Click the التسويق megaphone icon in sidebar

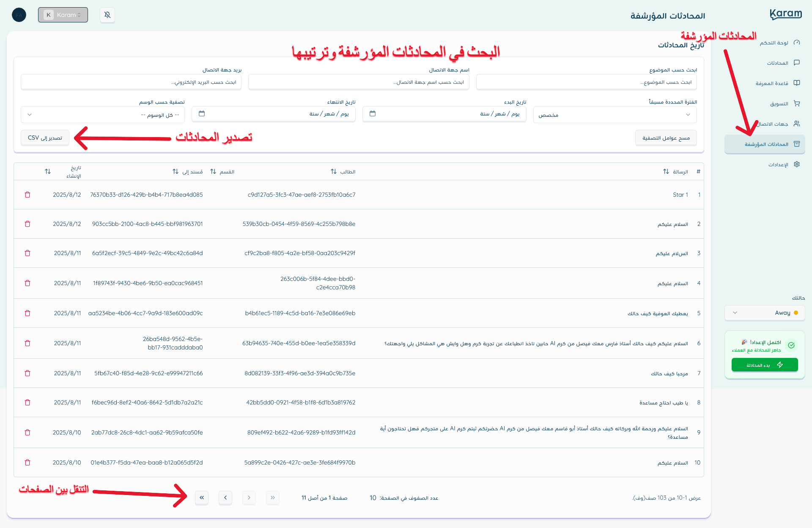(797, 103)
